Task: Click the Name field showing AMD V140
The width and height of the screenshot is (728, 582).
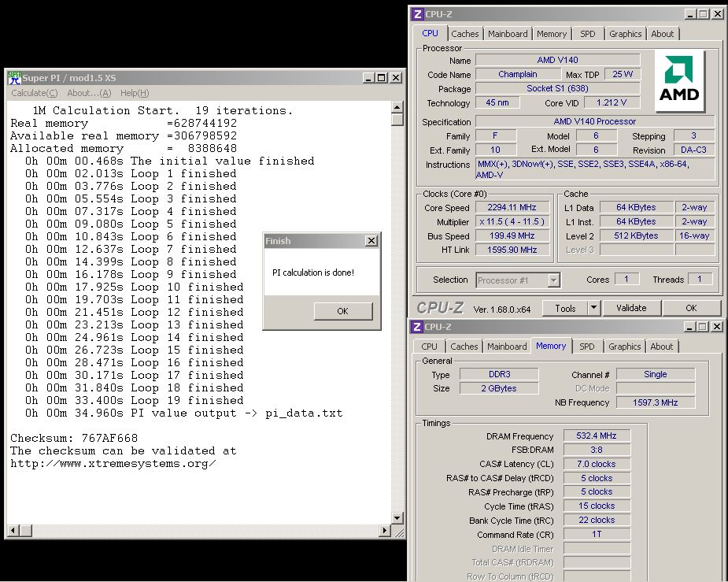Action: (557, 60)
